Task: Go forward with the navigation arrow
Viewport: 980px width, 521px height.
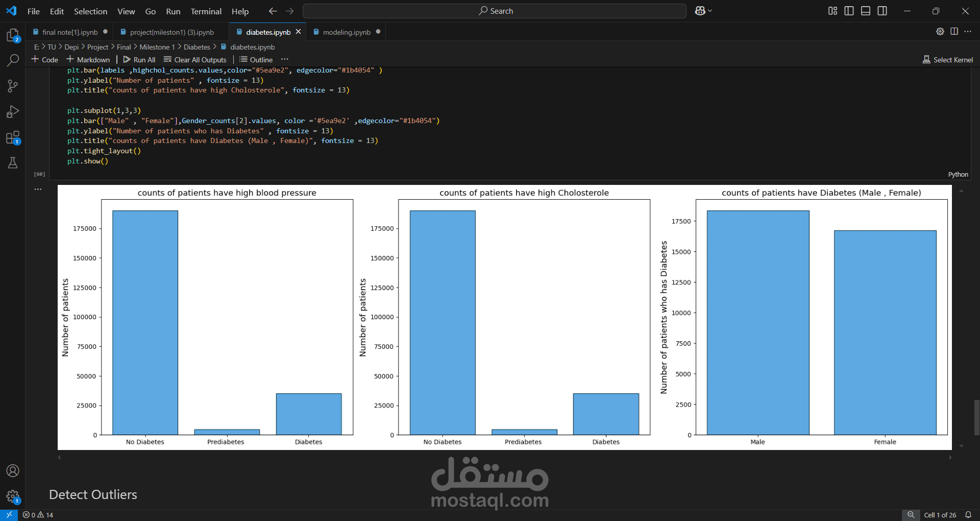Action: (289, 11)
